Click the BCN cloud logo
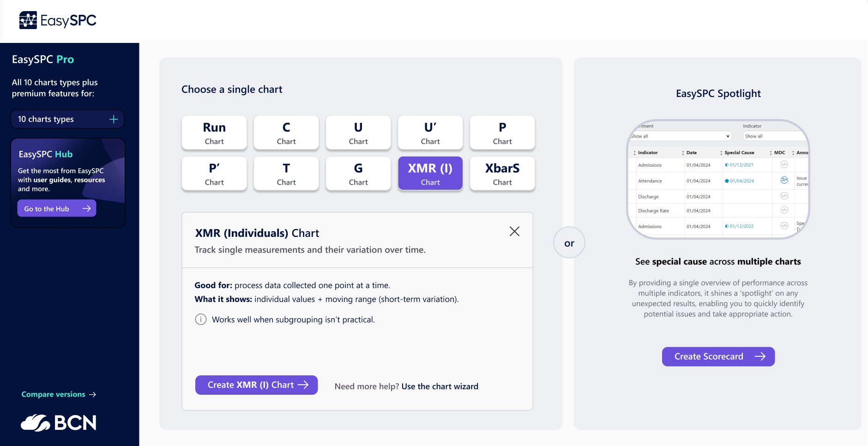The height and width of the screenshot is (446, 868). coord(36,423)
